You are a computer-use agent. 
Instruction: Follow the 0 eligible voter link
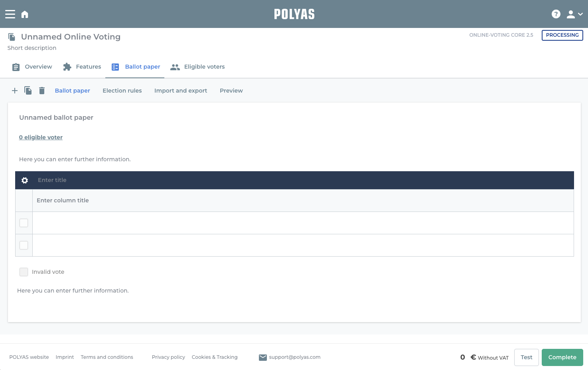(x=41, y=137)
